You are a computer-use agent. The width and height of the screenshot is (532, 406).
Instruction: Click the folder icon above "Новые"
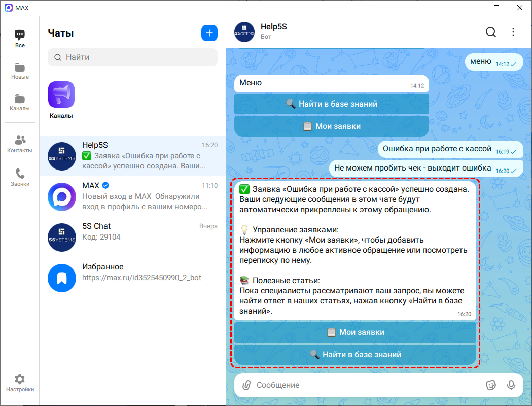(x=20, y=67)
